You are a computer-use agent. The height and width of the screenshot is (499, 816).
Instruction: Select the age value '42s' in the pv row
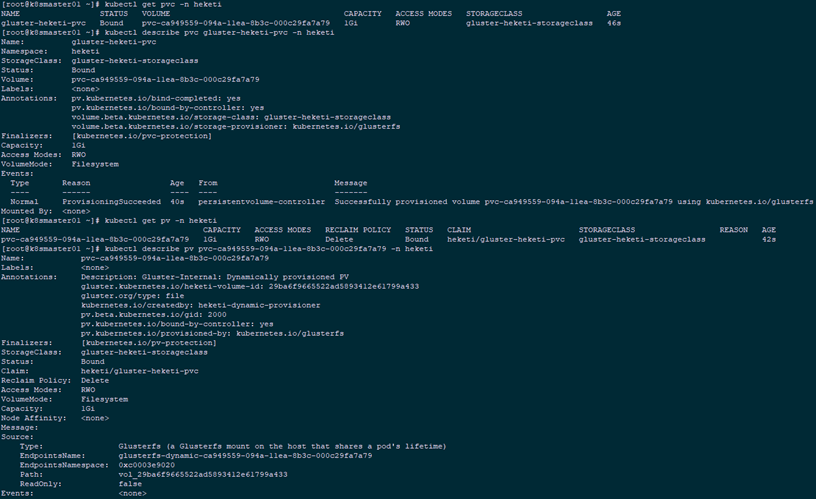(x=769, y=239)
